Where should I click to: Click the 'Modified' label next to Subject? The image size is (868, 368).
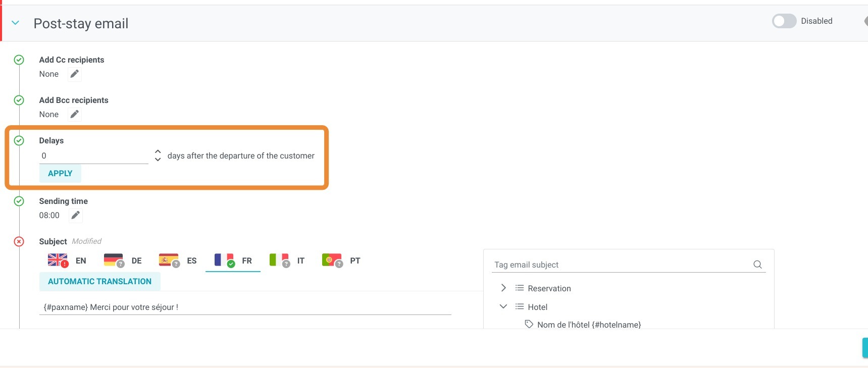click(86, 241)
